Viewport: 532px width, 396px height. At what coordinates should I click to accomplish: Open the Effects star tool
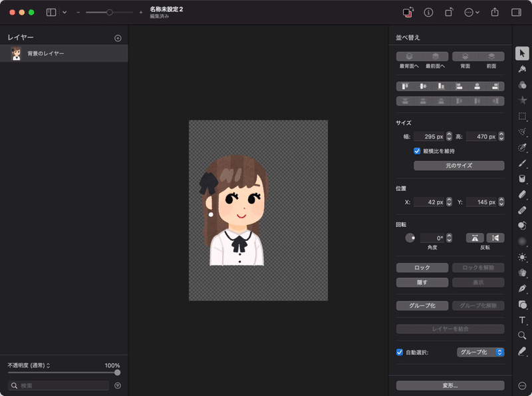522,100
